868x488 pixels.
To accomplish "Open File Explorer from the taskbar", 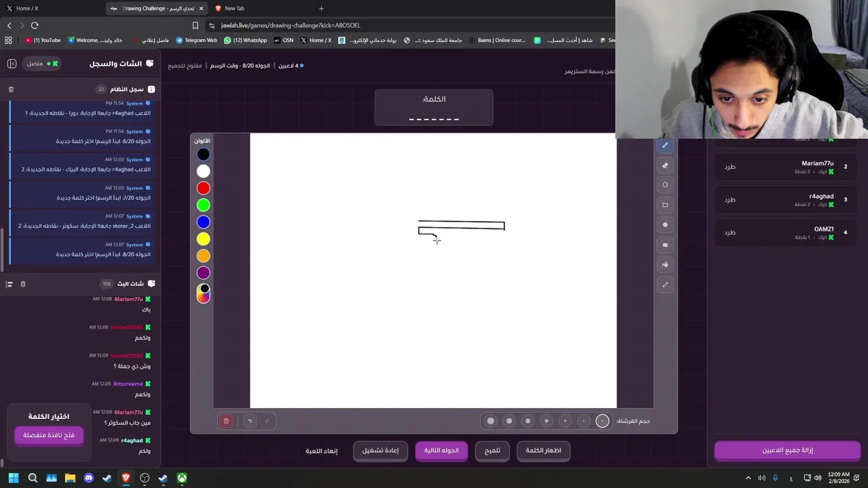I will (x=70, y=478).
